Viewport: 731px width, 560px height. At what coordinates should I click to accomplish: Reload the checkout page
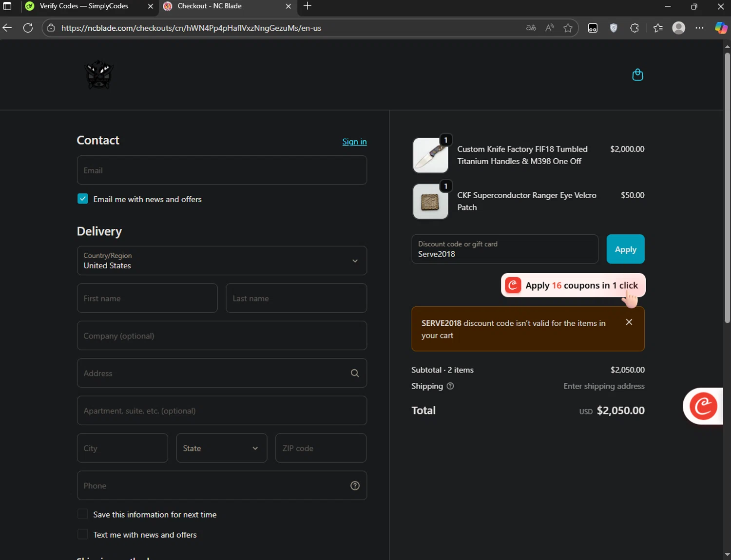[28, 28]
